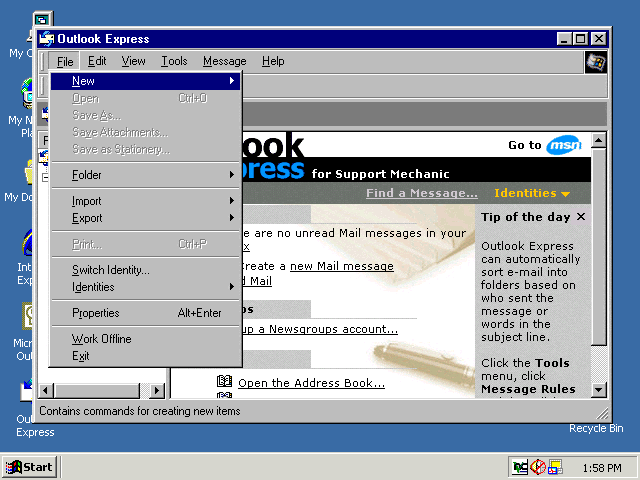The width and height of the screenshot is (640, 480).
Task: Click the Address Book icon
Action: [224, 381]
